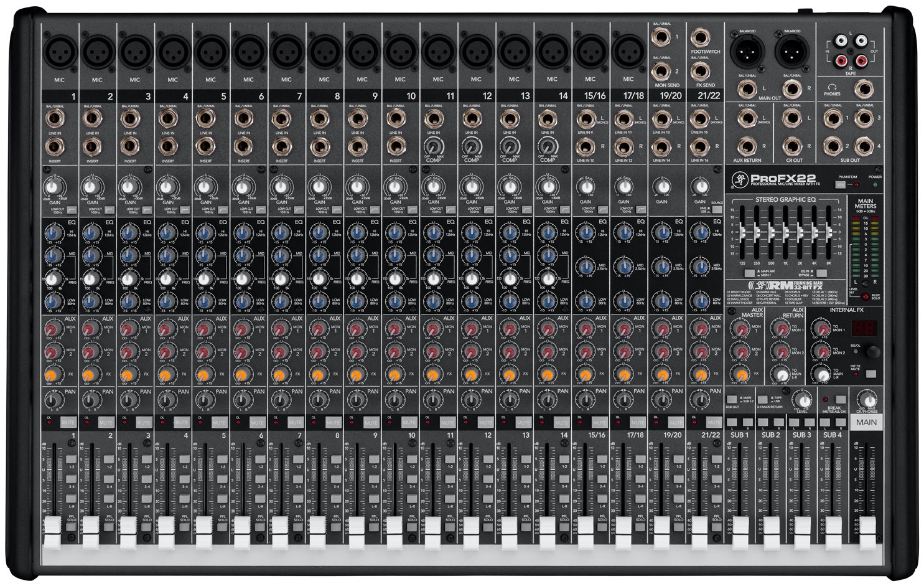Image resolution: width=924 pixels, height=586 pixels.
Task: Mute channel 2
Action: pyautogui.click(x=106, y=422)
